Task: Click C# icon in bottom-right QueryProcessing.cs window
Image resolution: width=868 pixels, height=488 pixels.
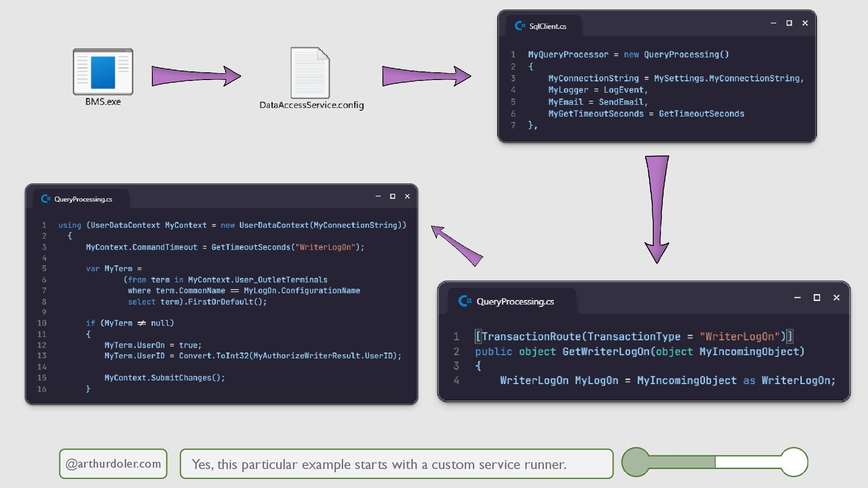Action: pos(465,301)
